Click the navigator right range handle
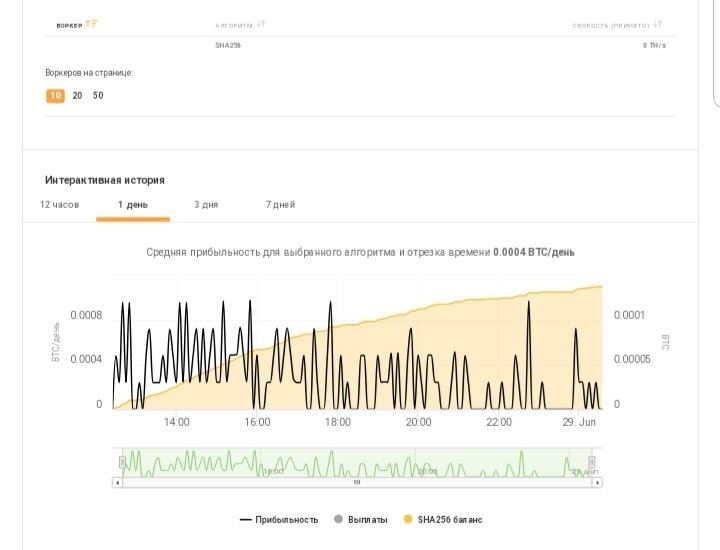The height and width of the screenshot is (550, 720). [x=591, y=462]
